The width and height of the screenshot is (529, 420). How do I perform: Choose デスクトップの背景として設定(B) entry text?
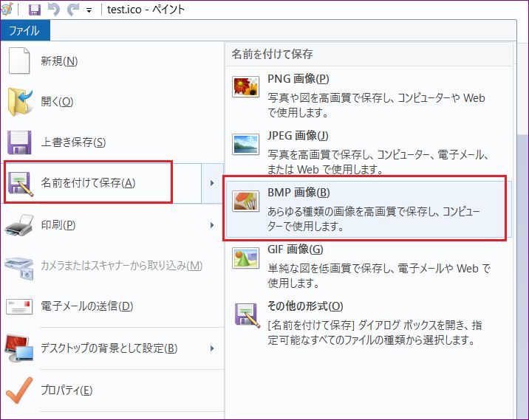109,348
